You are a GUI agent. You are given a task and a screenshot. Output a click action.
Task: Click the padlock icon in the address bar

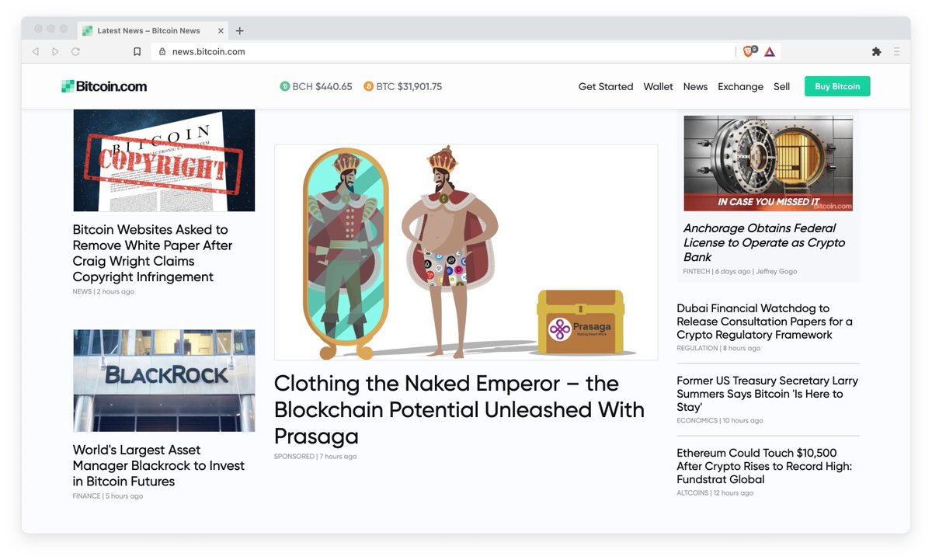(x=162, y=52)
